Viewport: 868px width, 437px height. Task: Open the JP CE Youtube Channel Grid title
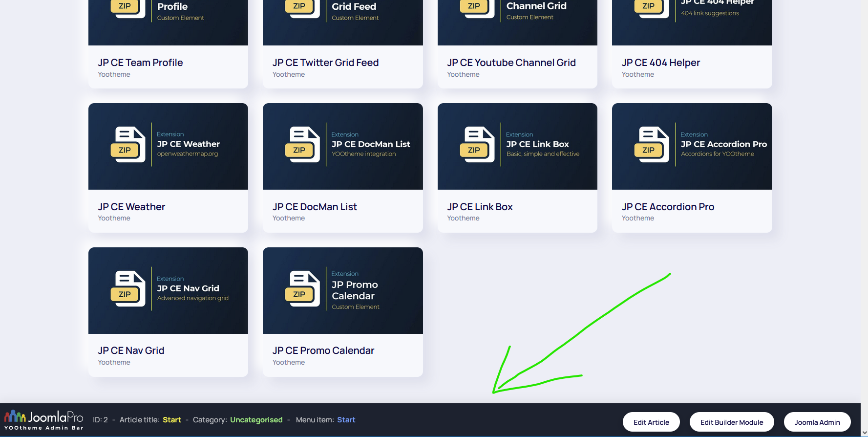point(511,63)
